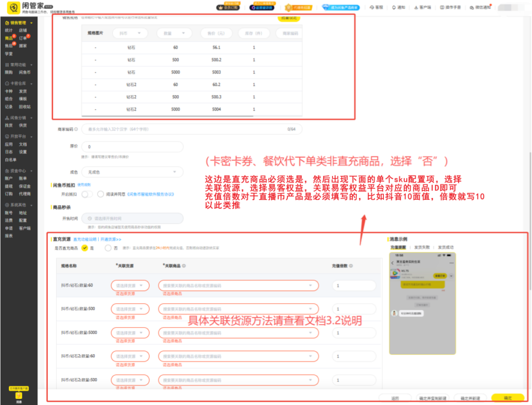532x405 pixels.
Task: Select 否 for 是否直充商品
Action: click(108, 248)
